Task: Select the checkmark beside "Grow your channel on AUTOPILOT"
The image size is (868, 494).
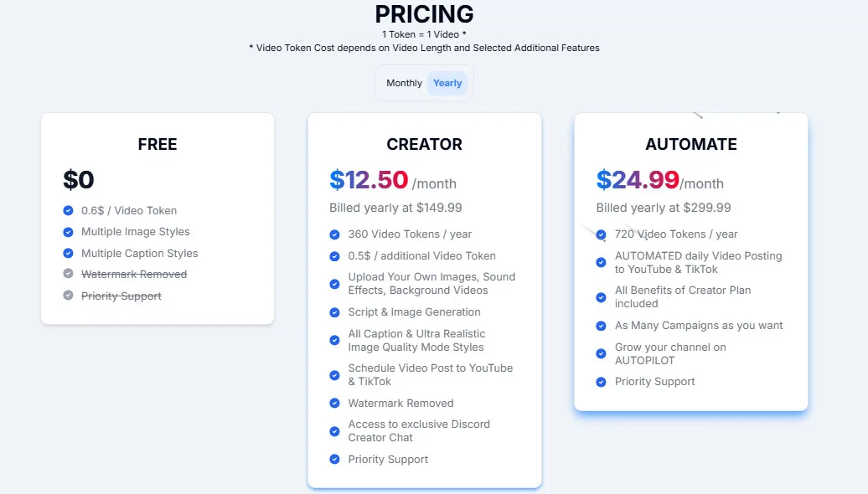Action: (601, 355)
